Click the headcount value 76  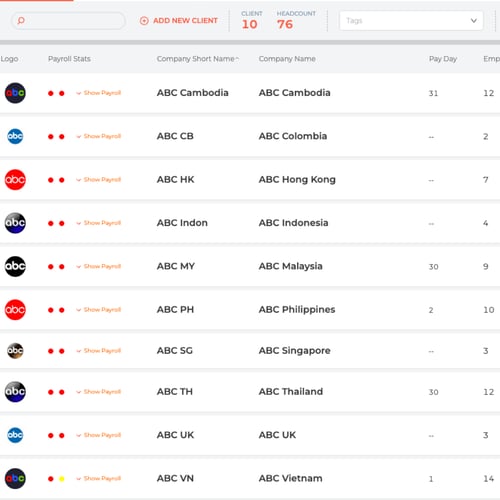pyautogui.click(x=285, y=24)
